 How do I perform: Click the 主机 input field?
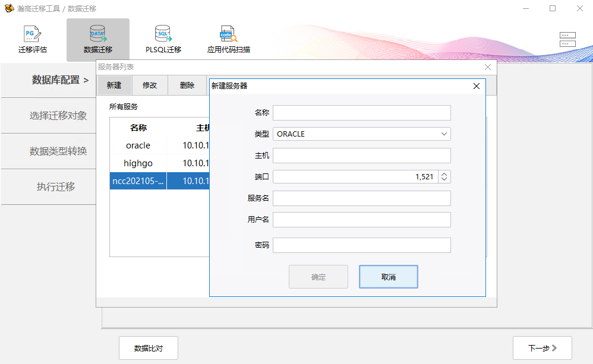(x=361, y=156)
